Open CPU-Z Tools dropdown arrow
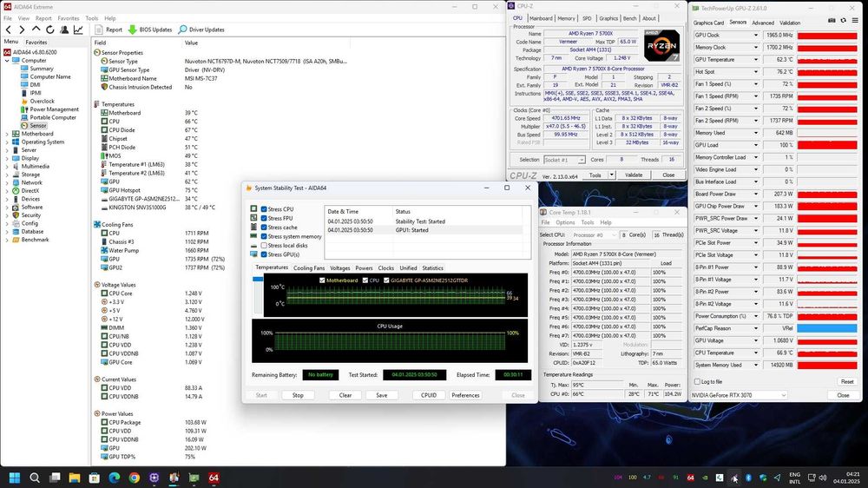The width and height of the screenshot is (868, 488). [612, 175]
